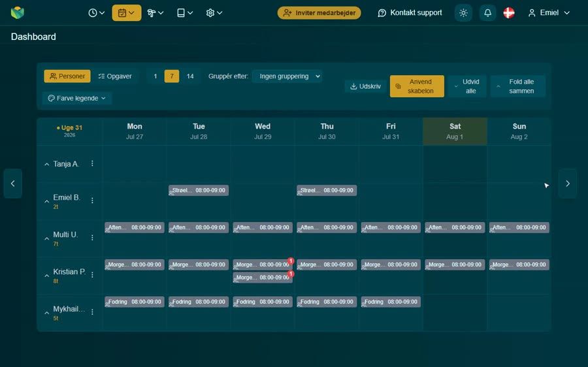Image resolution: width=588 pixels, height=367 pixels.
Task: Open the gear settings menu
Action: click(x=214, y=13)
